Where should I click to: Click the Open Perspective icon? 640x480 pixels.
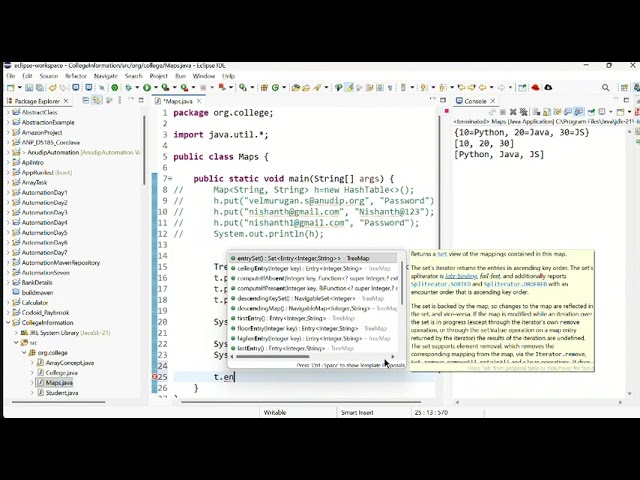(x=624, y=88)
